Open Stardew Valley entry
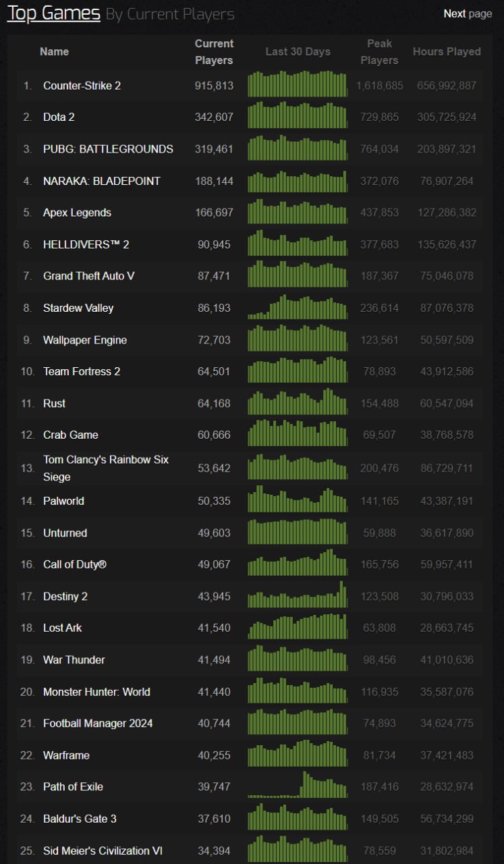 click(78, 308)
